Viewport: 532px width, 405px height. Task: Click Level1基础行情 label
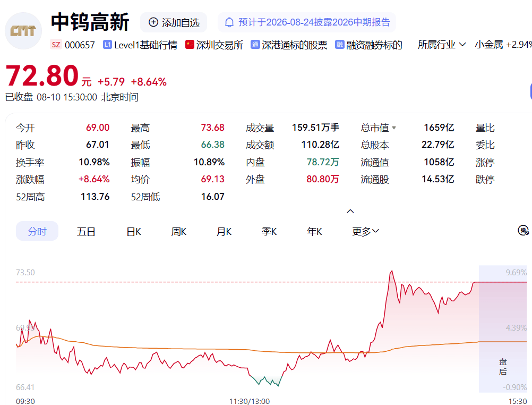[146, 45]
